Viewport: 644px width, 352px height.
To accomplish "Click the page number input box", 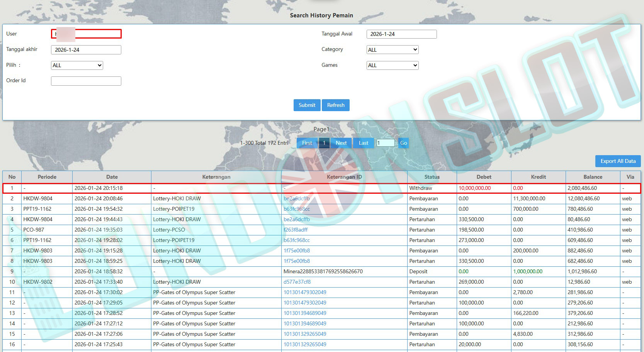I will click(386, 143).
